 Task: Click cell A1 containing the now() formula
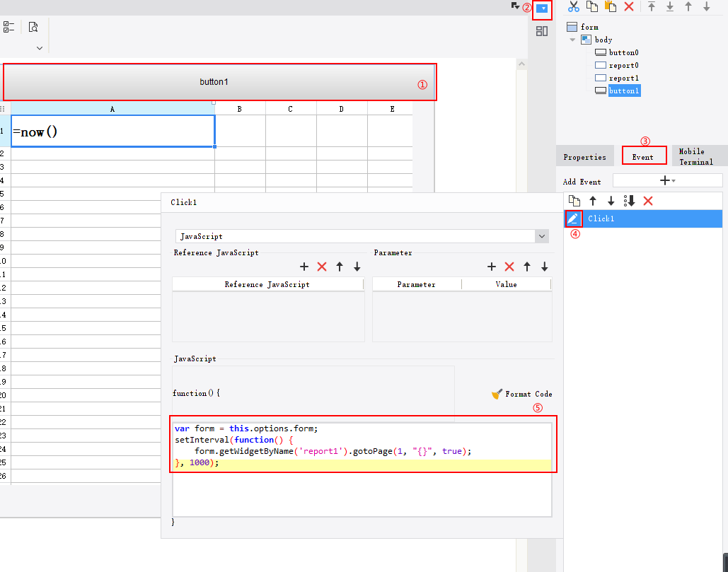point(112,131)
